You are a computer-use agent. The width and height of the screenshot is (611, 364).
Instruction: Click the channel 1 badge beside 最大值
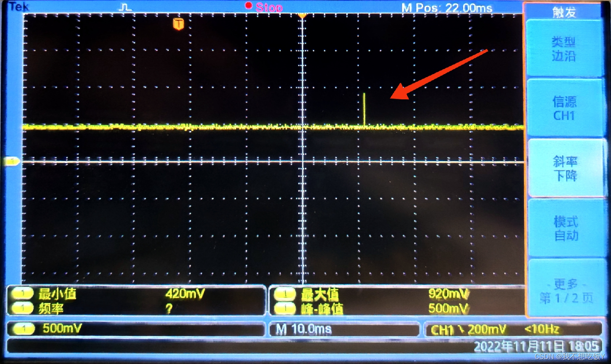(x=285, y=294)
